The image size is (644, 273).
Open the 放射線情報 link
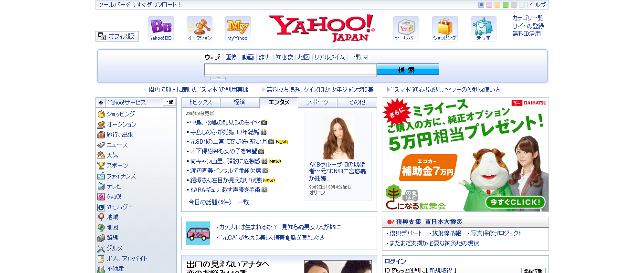(x=447, y=233)
